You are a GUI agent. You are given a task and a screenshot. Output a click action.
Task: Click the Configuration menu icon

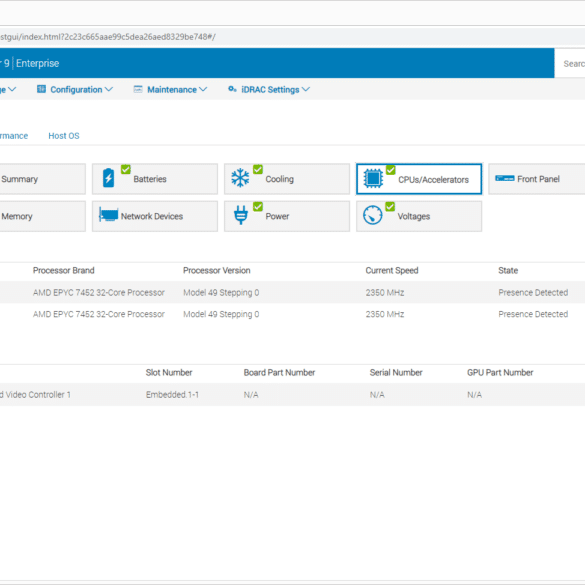pos(41,89)
